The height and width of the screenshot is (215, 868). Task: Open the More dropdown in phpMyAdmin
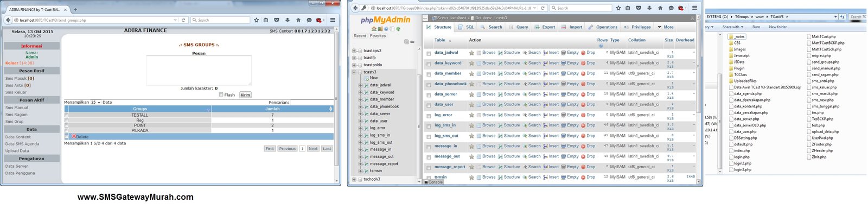pos(666,27)
